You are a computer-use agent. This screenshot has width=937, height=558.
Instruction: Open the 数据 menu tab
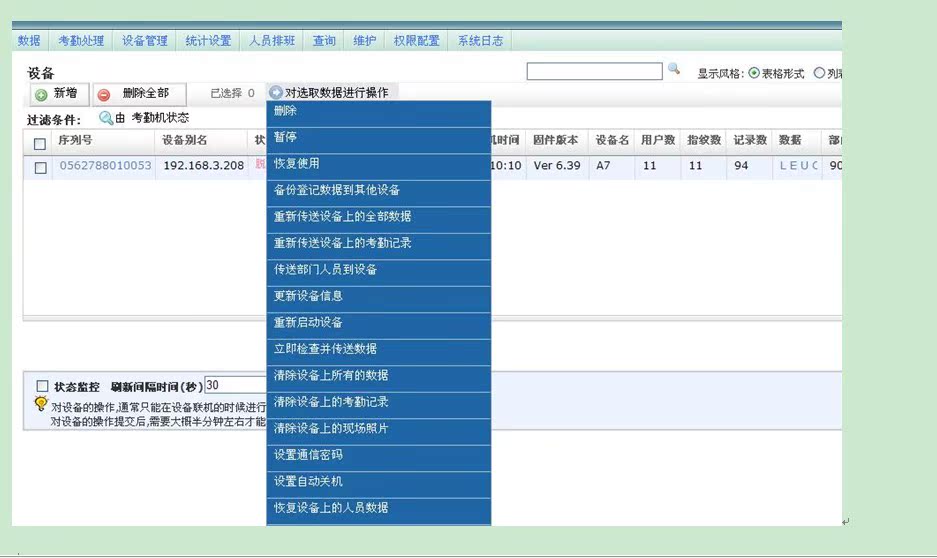[x=29, y=41]
